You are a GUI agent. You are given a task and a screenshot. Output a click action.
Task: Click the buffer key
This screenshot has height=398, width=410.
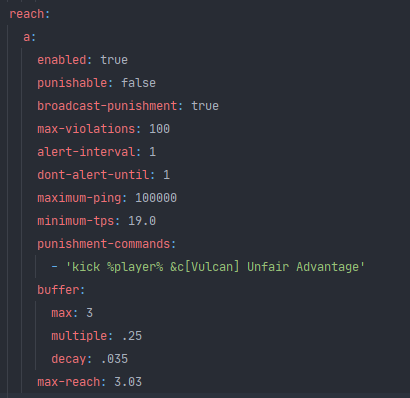click(58, 290)
